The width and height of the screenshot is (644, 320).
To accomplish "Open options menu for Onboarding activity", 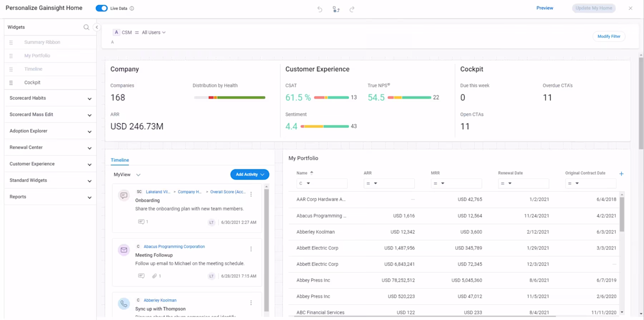I will (251, 194).
